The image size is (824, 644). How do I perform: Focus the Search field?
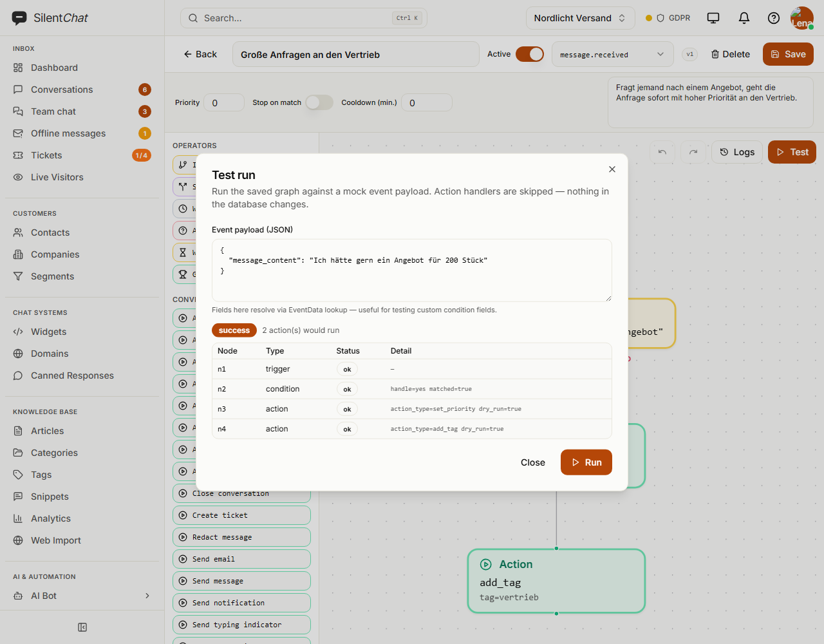(x=304, y=18)
